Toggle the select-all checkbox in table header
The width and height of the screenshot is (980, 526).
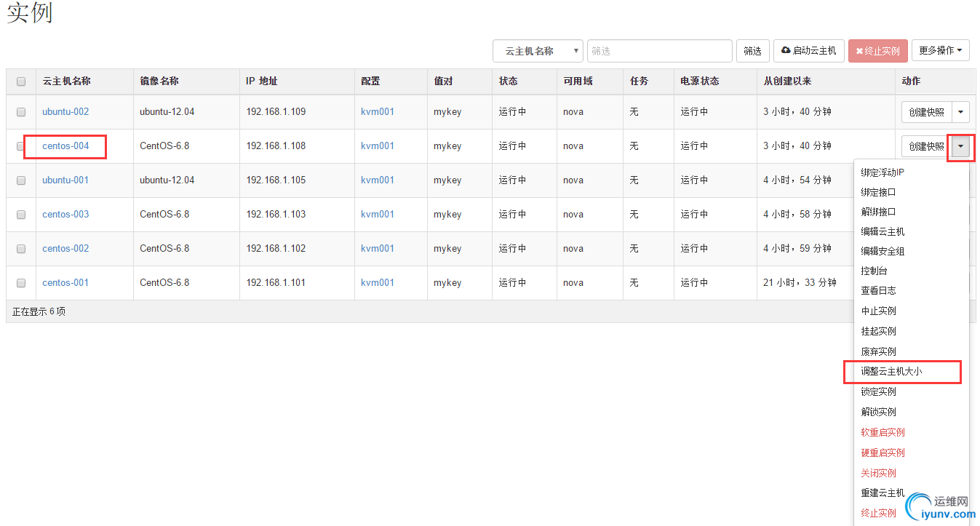point(21,81)
